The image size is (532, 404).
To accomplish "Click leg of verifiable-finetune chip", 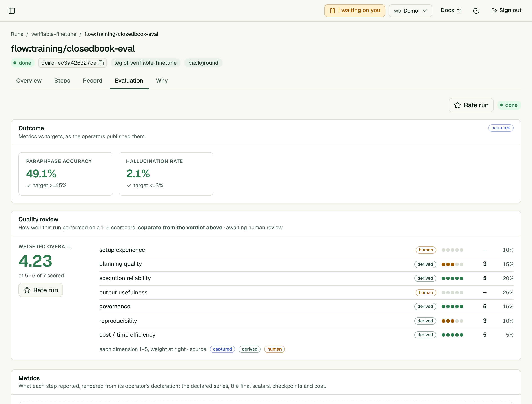I will pos(145,63).
